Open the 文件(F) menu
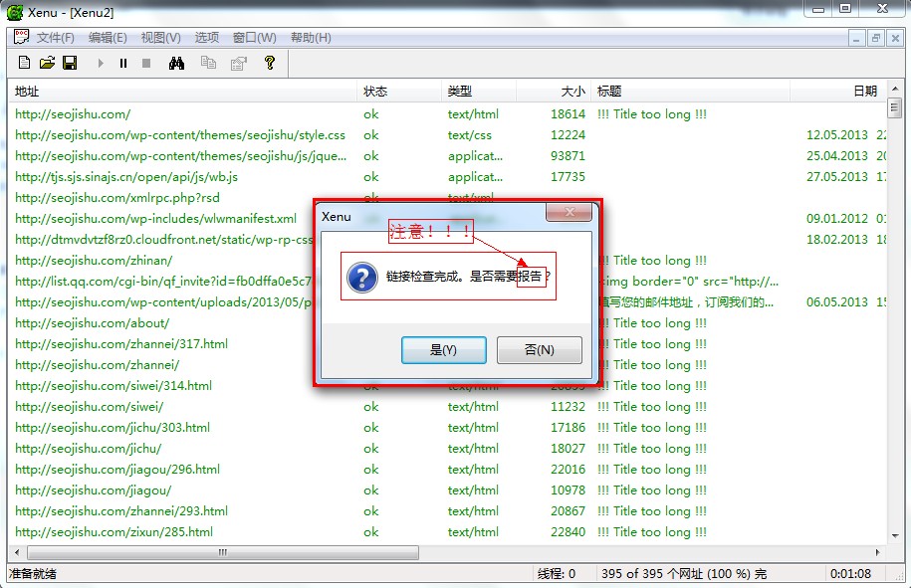 [55, 38]
